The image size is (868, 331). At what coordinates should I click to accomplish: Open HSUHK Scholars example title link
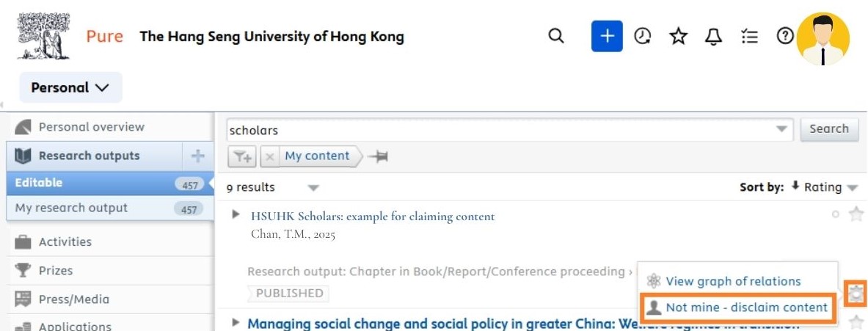pyautogui.click(x=373, y=217)
